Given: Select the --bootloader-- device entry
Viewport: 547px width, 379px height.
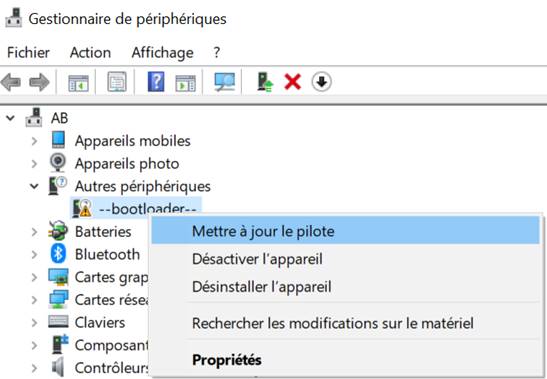Looking at the screenshot, I should point(136,209).
